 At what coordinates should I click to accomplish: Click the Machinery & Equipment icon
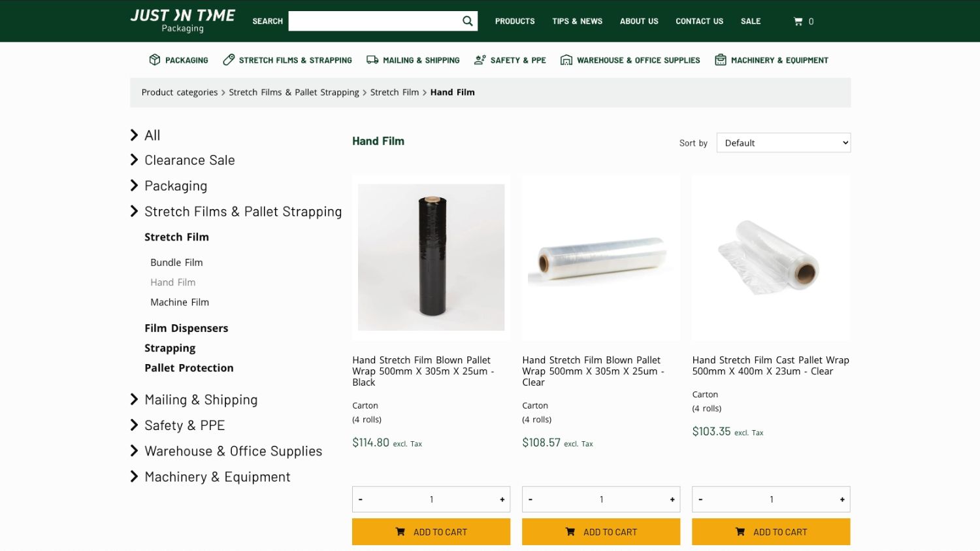(721, 60)
